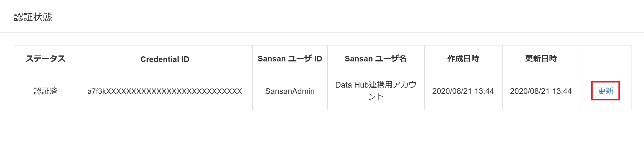Screen dimensions: 644x161
Task: Click the 更新 link in the table row
Action: (x=605, y=91)
